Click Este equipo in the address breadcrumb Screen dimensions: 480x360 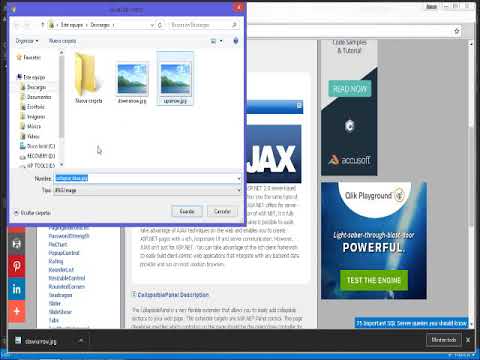click(x=72, y=25)
